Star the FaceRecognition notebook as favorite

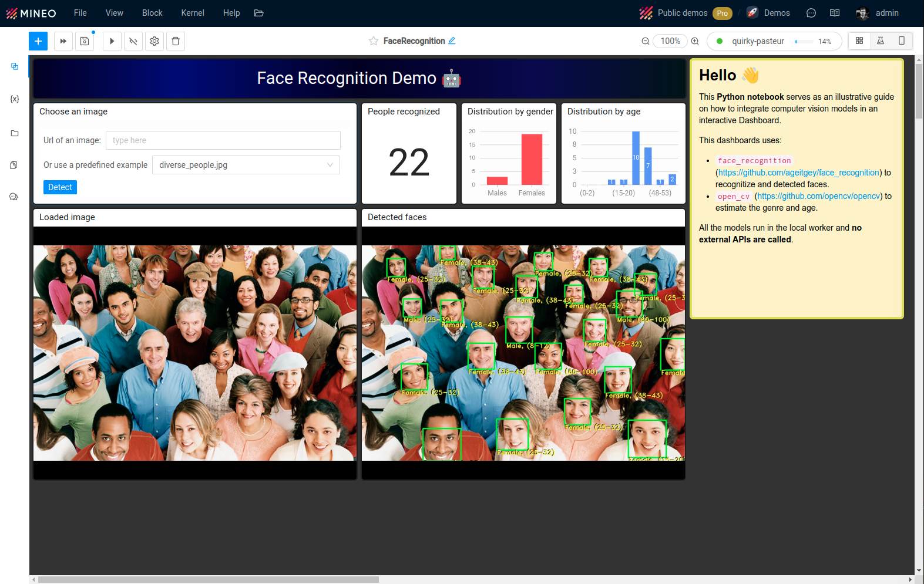(374, 41)
